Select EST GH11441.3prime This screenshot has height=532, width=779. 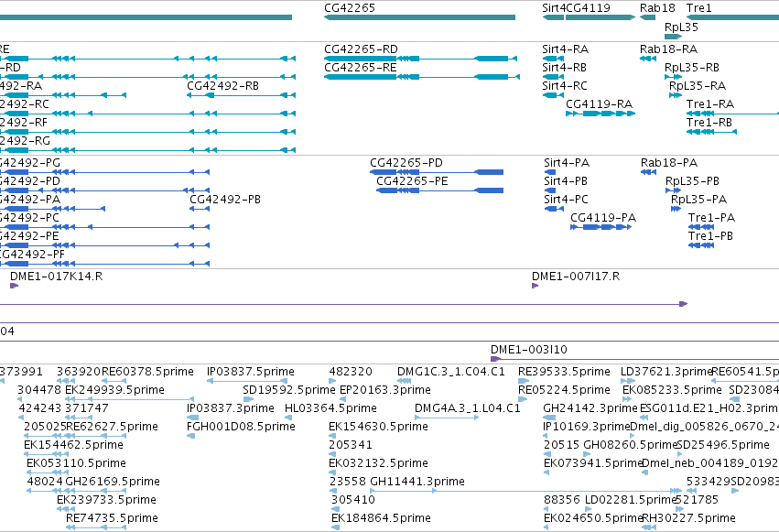pyautogui.click(x=525, y=492)
